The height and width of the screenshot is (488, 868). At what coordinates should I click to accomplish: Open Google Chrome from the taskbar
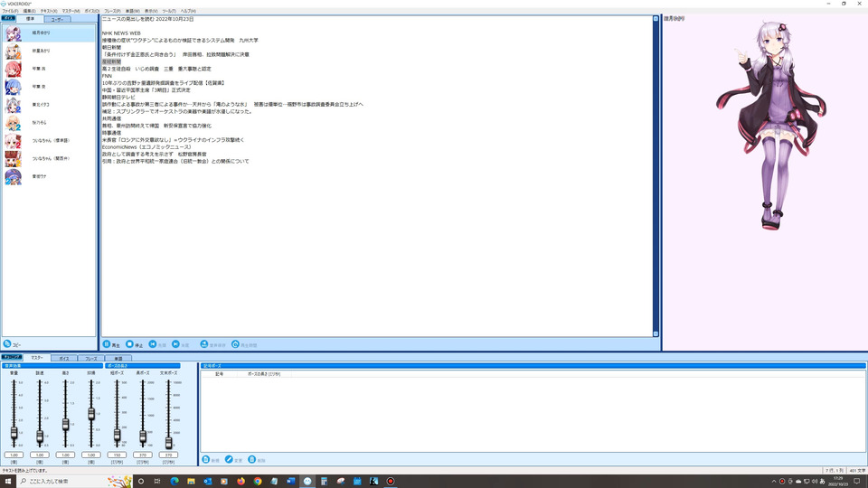click(258, 482)
